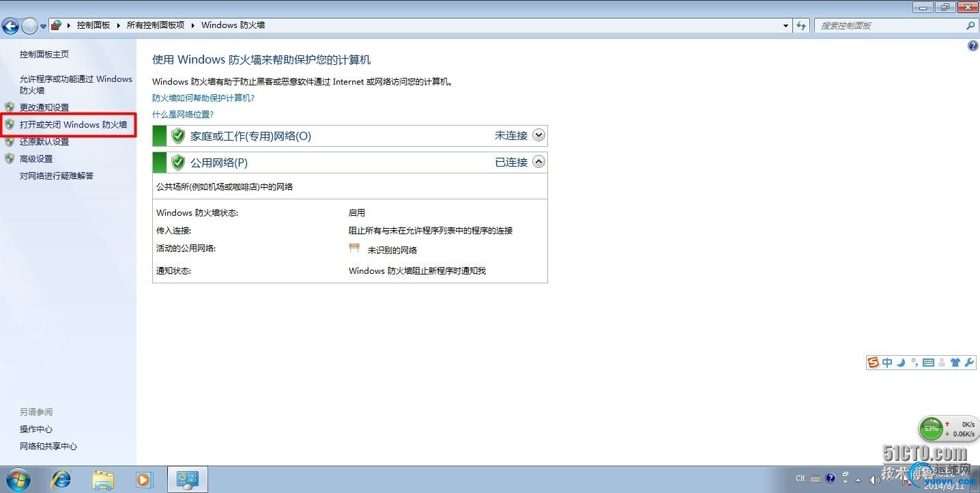The image size is (980, 493).
Task: Click the green 53% memory gauge
Action: pos(931,429)
